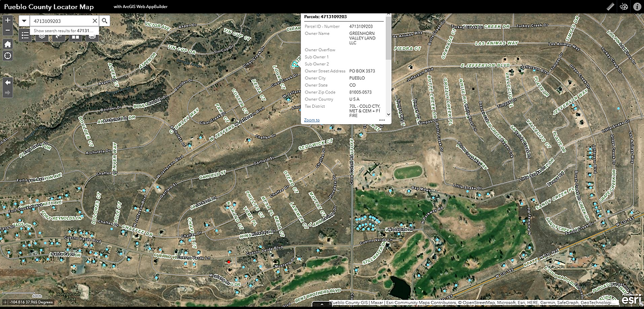The image size is (644, 309).
Task: Click the popup scrollbar down arrow
Action: [388, 114]
